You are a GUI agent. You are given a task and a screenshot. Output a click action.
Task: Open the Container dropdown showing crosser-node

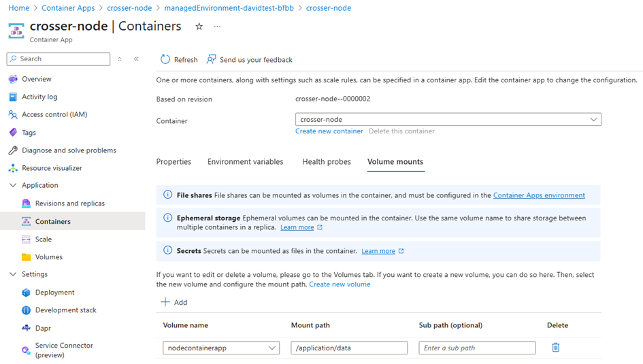pos(448,119)
